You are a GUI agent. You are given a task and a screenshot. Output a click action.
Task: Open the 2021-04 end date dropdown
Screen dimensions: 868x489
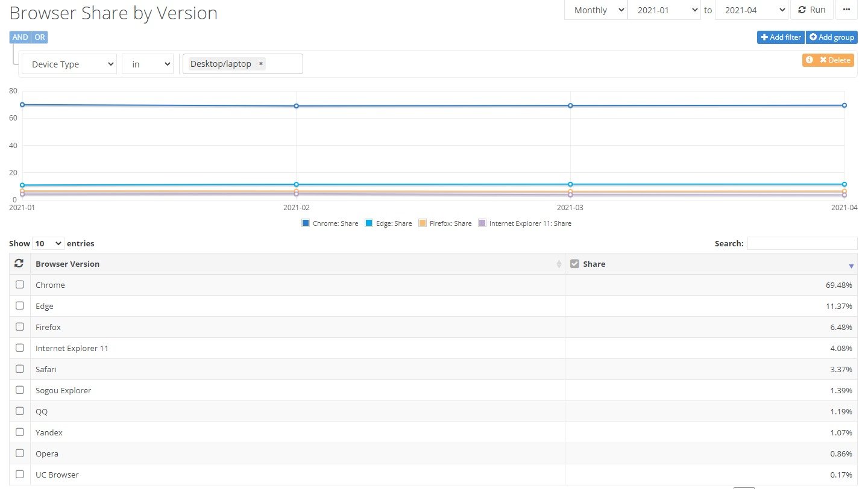coord(752,10)
